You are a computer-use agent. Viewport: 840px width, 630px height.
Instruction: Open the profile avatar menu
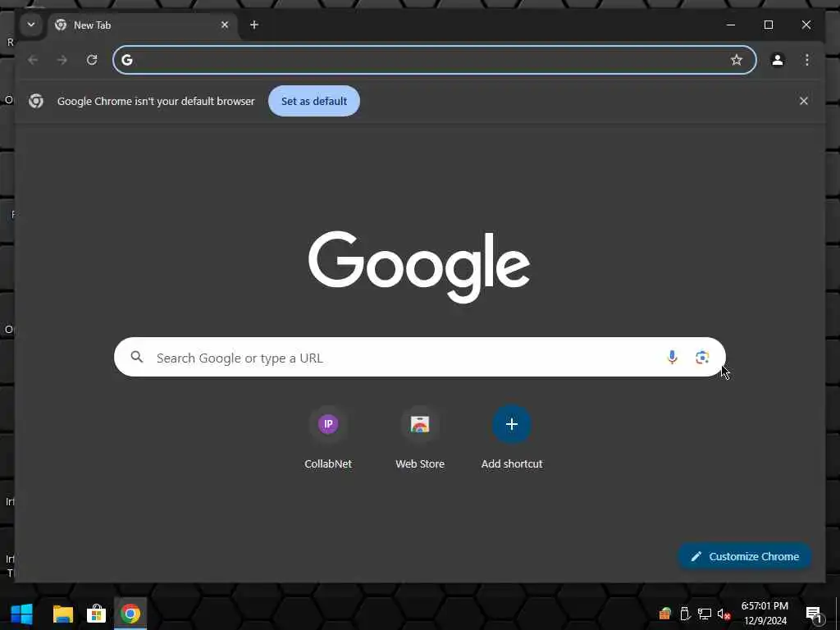click(x=778, y=60)
